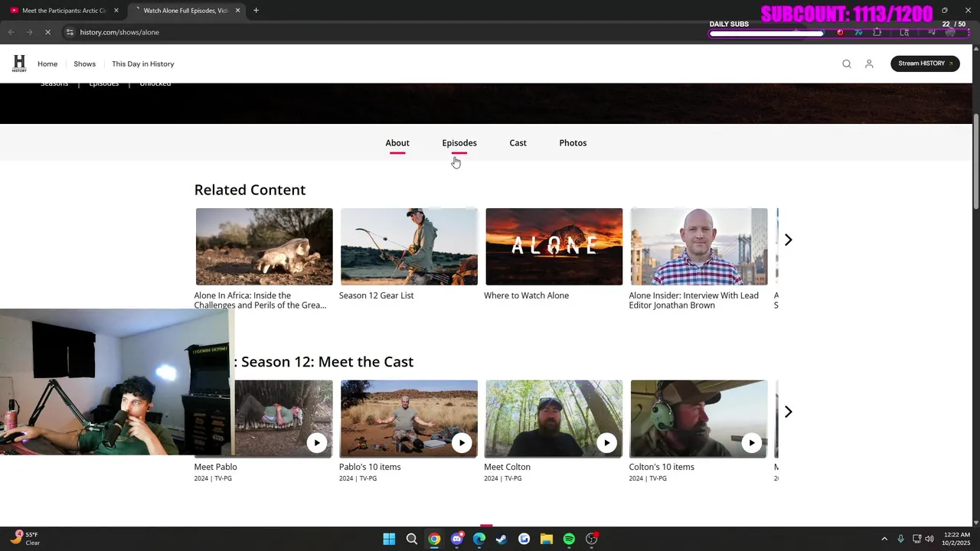Play the 'Meet Pablo' video
Screen dimensions: 980x551
(x=317, y=442)
